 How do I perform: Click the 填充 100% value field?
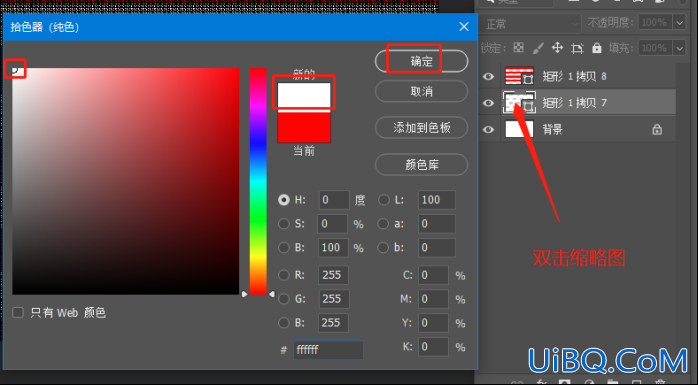tap(655, 48)
